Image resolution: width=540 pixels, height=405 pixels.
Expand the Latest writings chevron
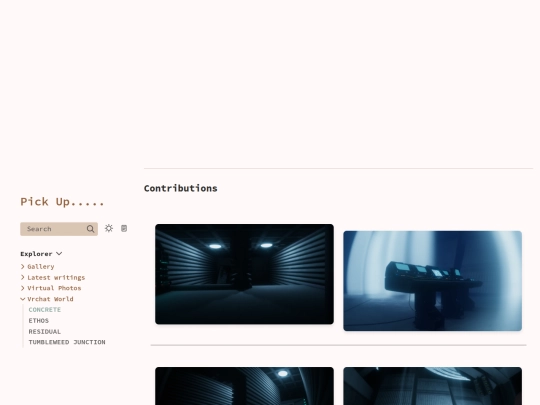[23, 278]
